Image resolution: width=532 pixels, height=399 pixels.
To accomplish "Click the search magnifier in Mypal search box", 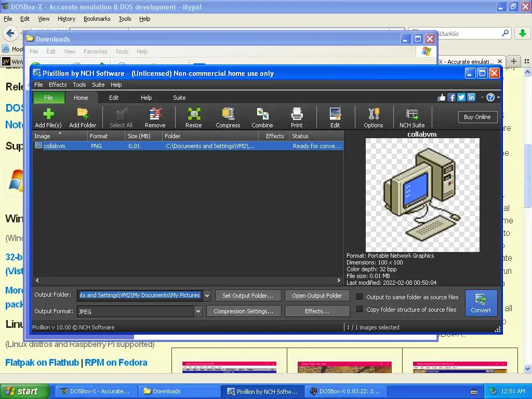I will pyautogui.click(x=505, y=33).
